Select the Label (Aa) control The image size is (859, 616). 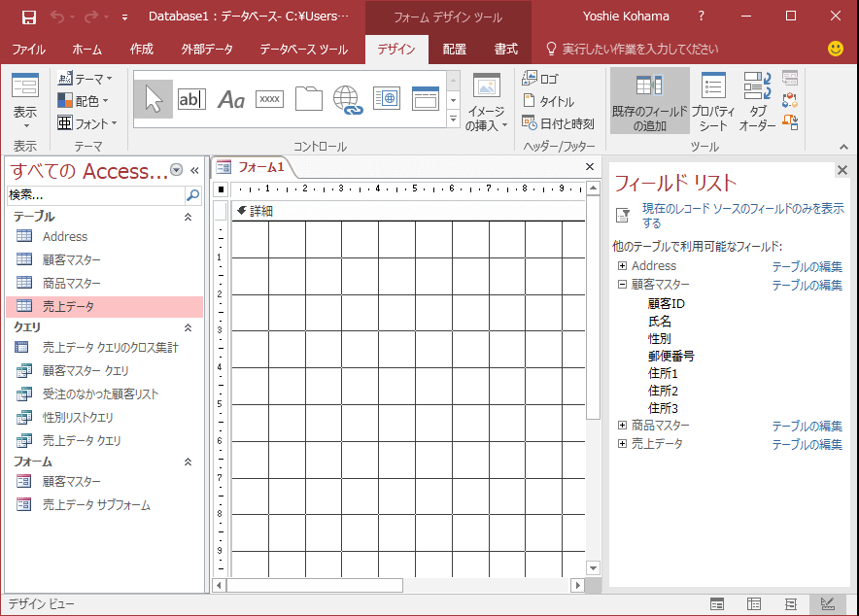(230, 98)
